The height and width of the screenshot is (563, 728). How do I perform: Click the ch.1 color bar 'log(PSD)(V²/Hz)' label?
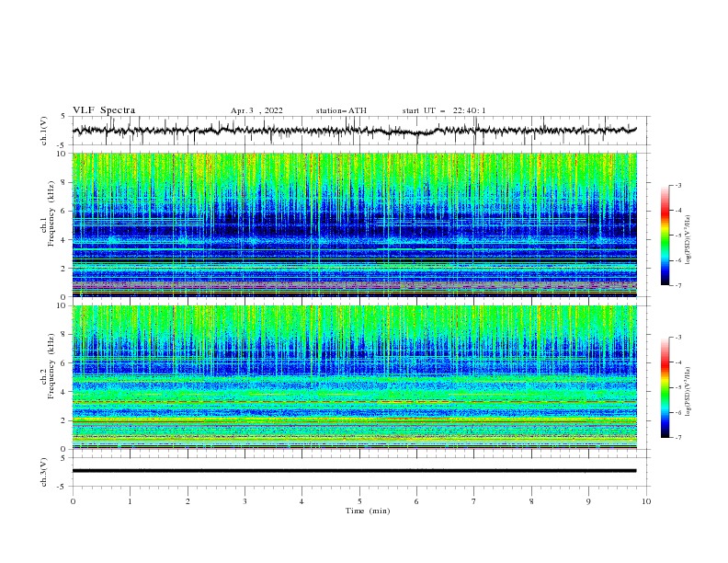(x=688, y=240)
